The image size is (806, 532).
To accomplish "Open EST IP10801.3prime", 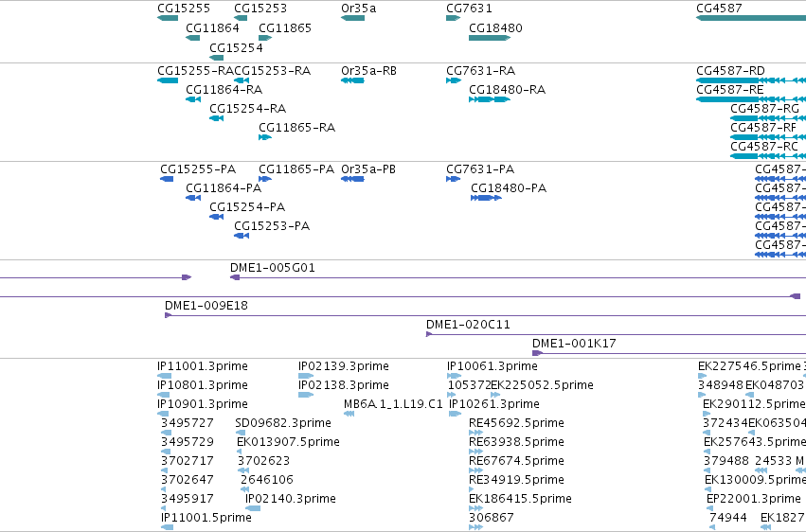I will coord(203,385).
